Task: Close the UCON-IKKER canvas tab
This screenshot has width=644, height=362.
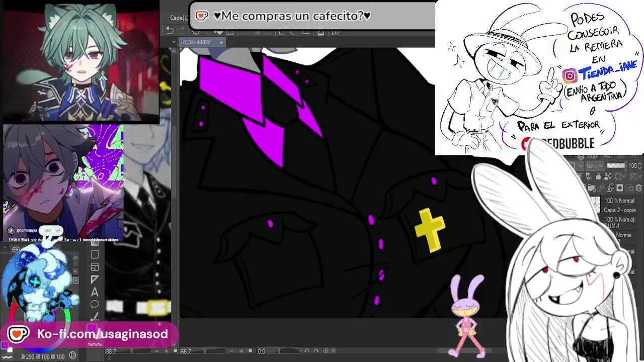Action: [221, 42]
